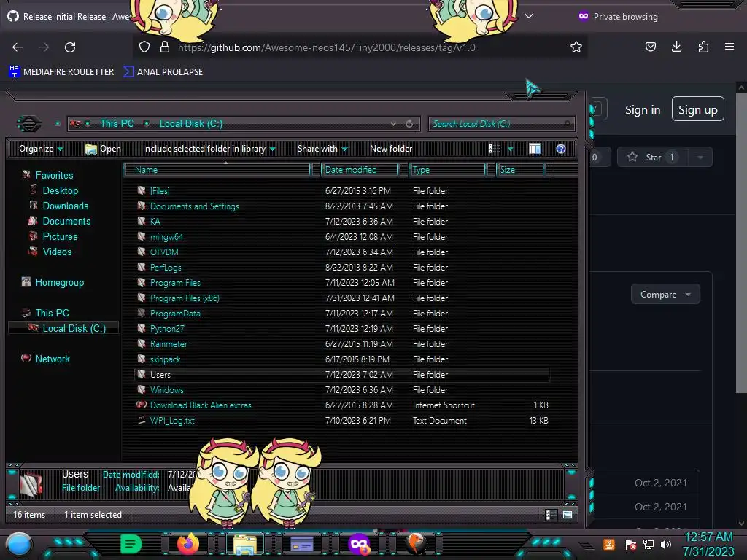Toggle the preview pane icon
Viewport: 747px width, 560px height.
click(535, 149)
